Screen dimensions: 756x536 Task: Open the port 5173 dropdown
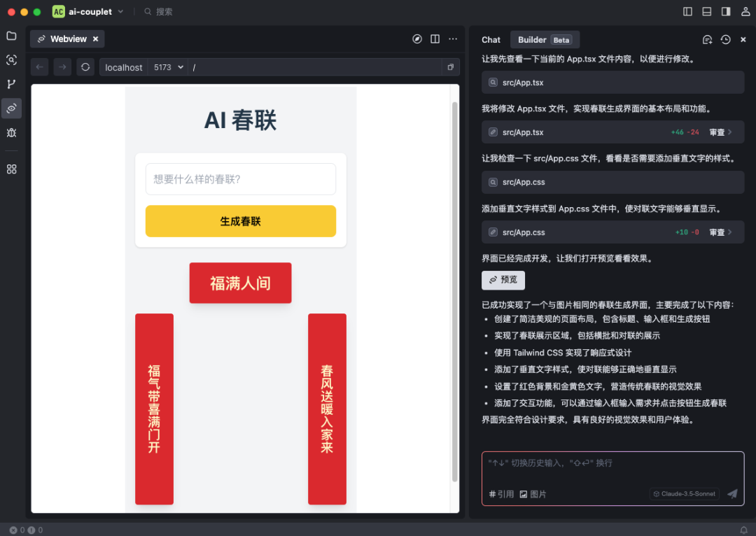pyautogui.click(x=169, y=67)
